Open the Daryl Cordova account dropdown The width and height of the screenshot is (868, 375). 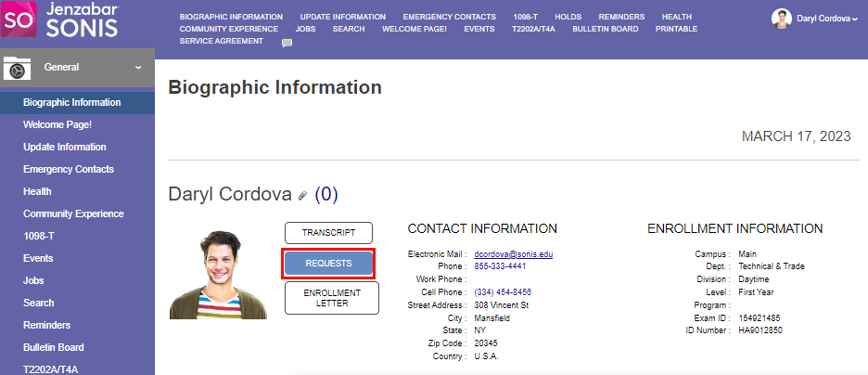(827, 19)
